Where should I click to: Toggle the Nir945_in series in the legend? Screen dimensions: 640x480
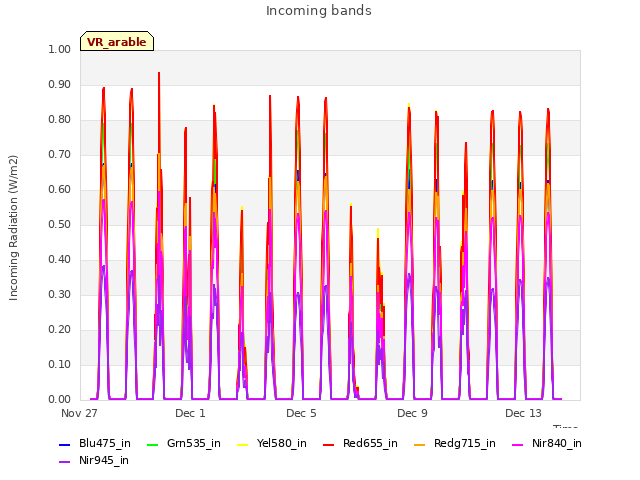[94, 461]
